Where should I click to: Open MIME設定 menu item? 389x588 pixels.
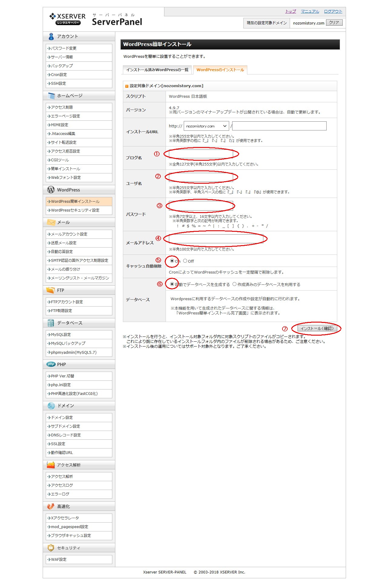[79, 125]
